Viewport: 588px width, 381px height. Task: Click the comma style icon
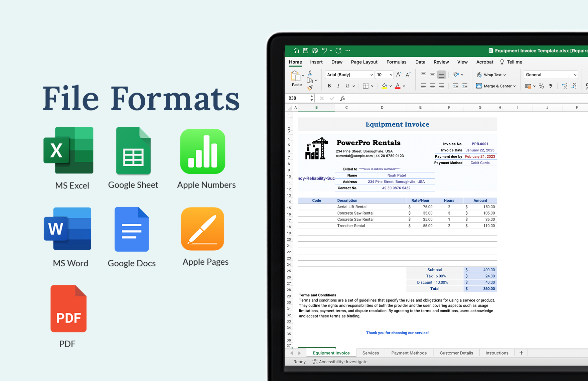click(x=550, y=86)
